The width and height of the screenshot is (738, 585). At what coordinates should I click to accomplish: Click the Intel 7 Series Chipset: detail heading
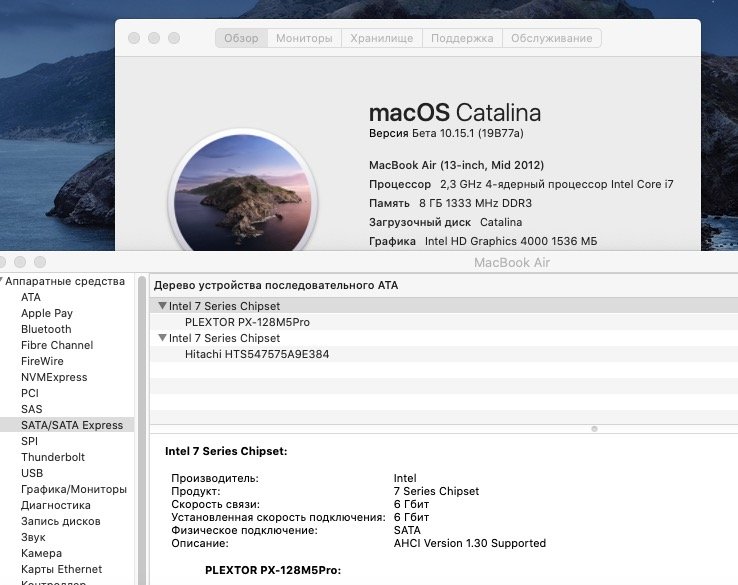[x=226, y=451]
